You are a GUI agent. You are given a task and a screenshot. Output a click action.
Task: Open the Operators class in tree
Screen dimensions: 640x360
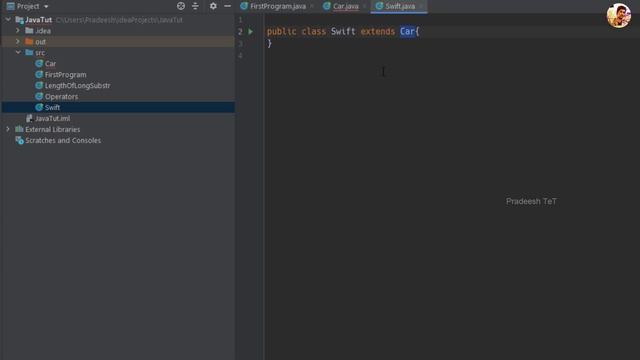pos(61,97)
